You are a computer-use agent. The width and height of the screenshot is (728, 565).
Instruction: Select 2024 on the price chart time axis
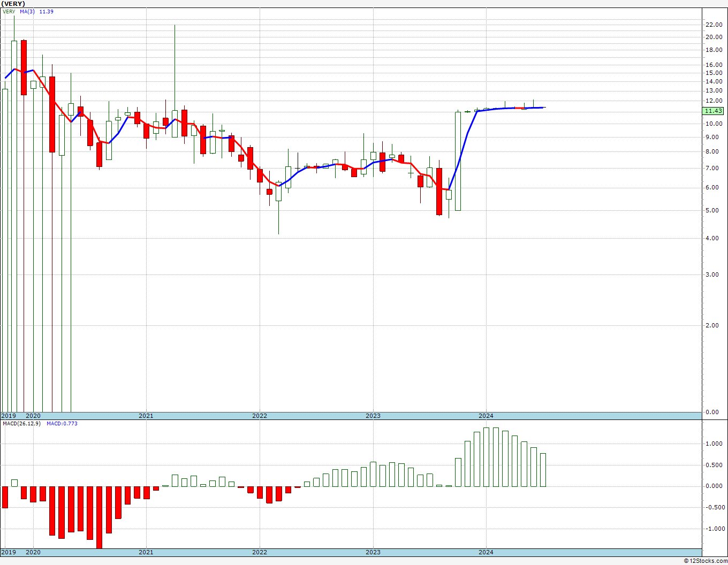486,416
